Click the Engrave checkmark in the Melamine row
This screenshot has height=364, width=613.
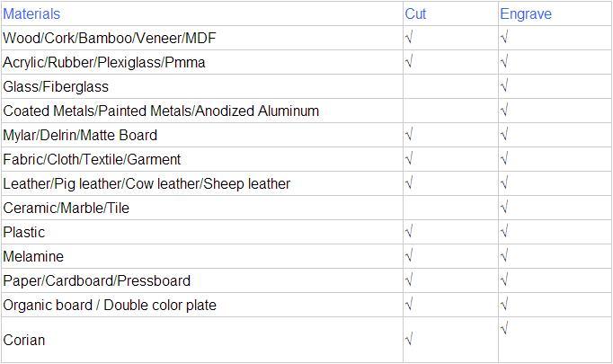504,256
